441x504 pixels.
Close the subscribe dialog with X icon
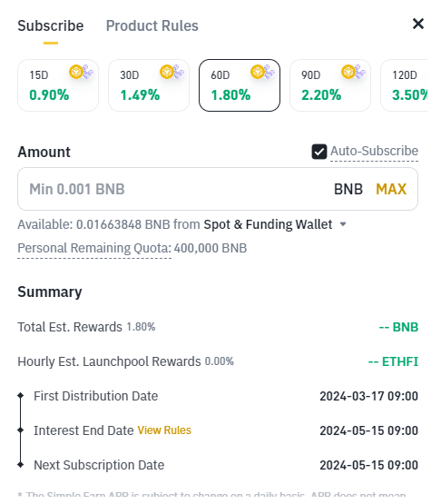coord(418,24)
